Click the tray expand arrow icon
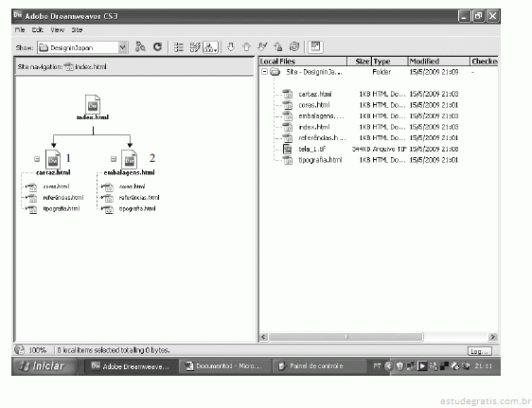532x408 pixels. point(389,366)
